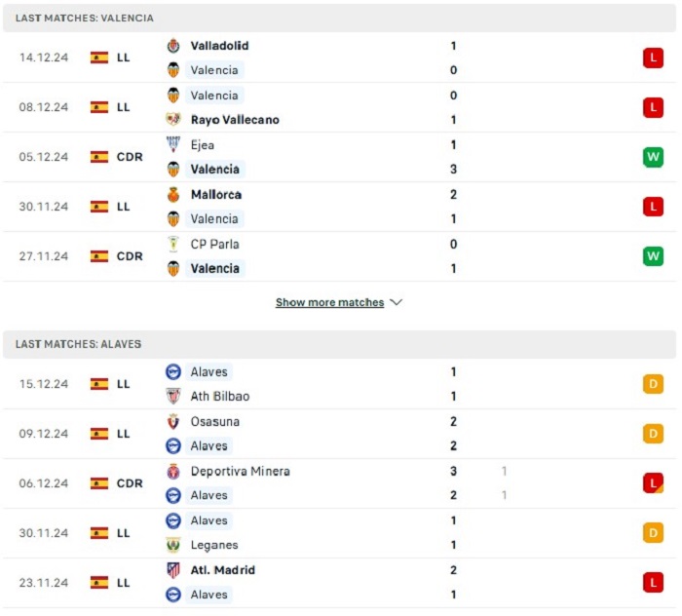The height and width of the screenshot is (616, 682).
Task: Open the Show more matches link
Action: pos(329,302)
